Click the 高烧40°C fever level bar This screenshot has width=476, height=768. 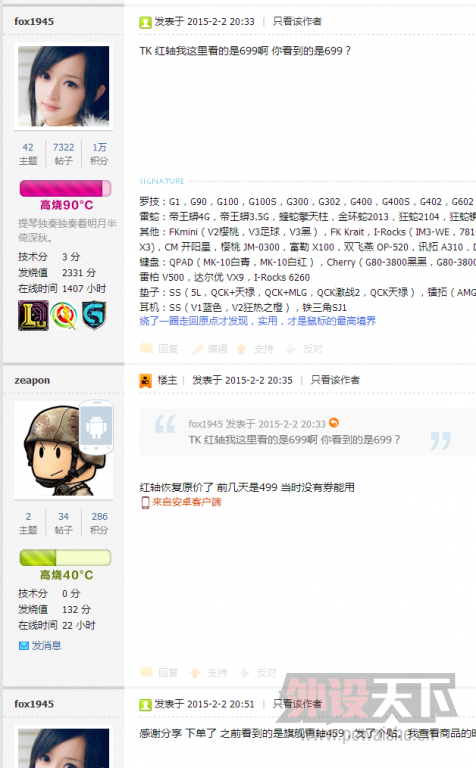point(66,557)
